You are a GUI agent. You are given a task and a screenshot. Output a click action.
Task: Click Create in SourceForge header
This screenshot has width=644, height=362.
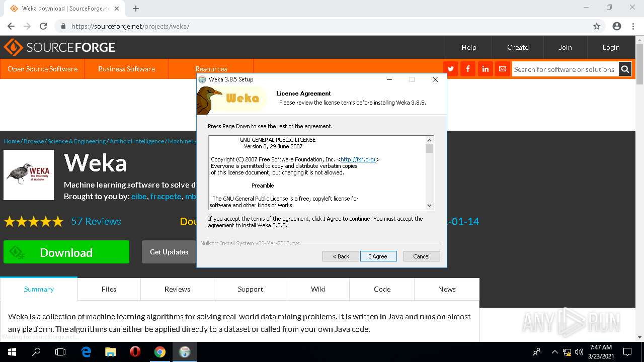point(518,47)
